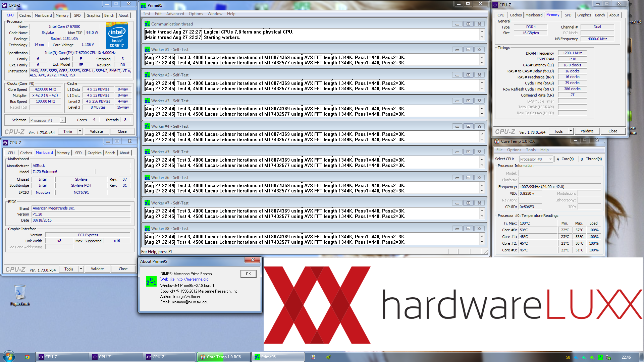Screen dimensions: 644x362
Task: Click the Prime95 title bar icon
Action: 144,5
